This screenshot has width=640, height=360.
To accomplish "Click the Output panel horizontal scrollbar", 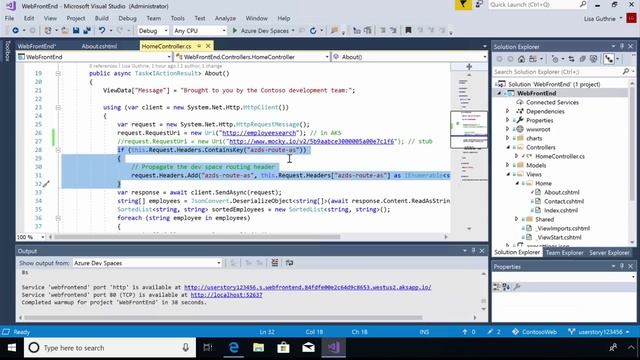I will pyautogui.click(x=223, y=318).
